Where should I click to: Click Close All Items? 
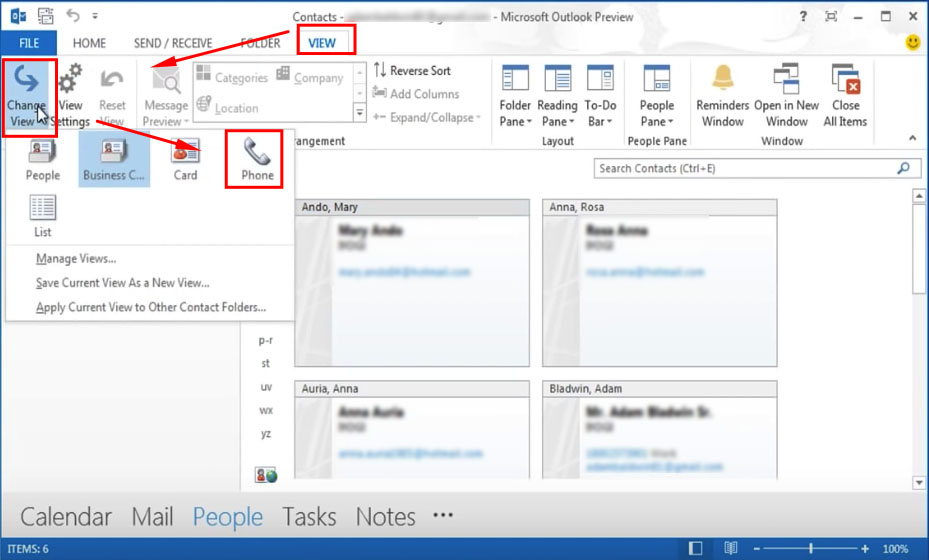[845, 96]
